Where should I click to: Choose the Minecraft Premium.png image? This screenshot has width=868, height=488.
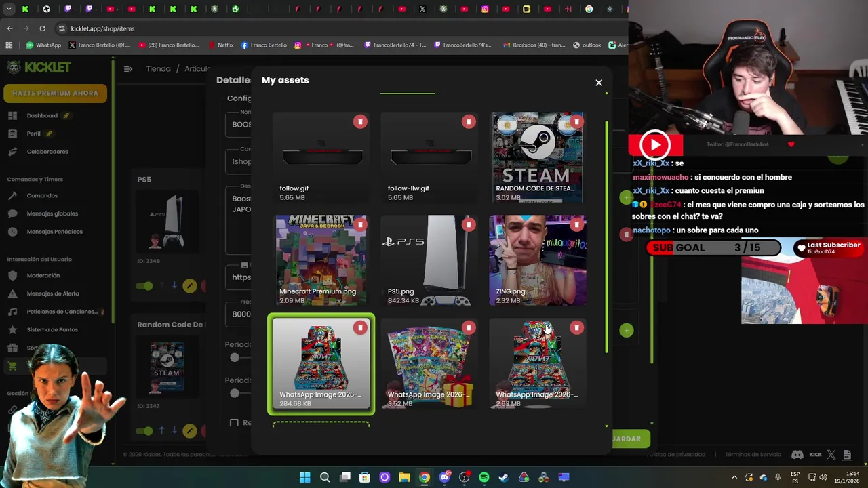pyautogui.click(x=321, y=261)
